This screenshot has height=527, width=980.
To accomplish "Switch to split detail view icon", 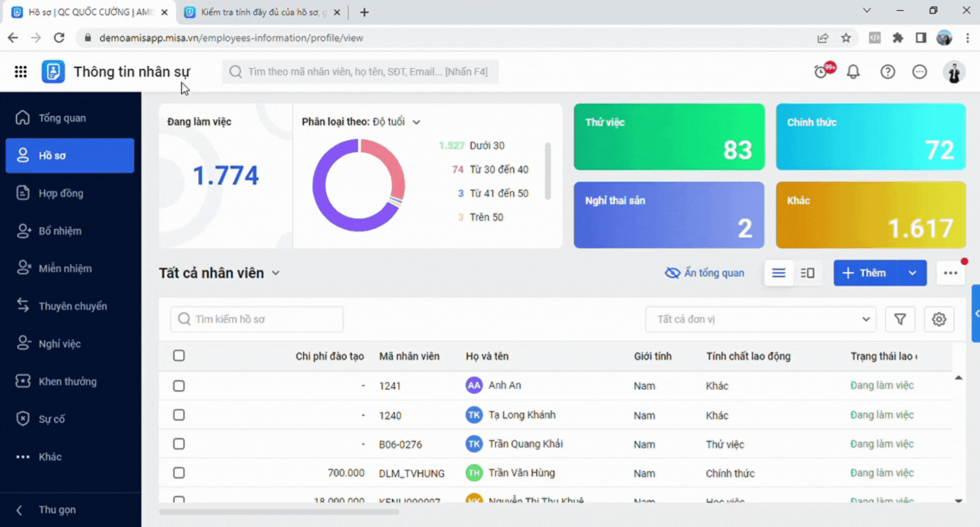I will pos(807,273).
